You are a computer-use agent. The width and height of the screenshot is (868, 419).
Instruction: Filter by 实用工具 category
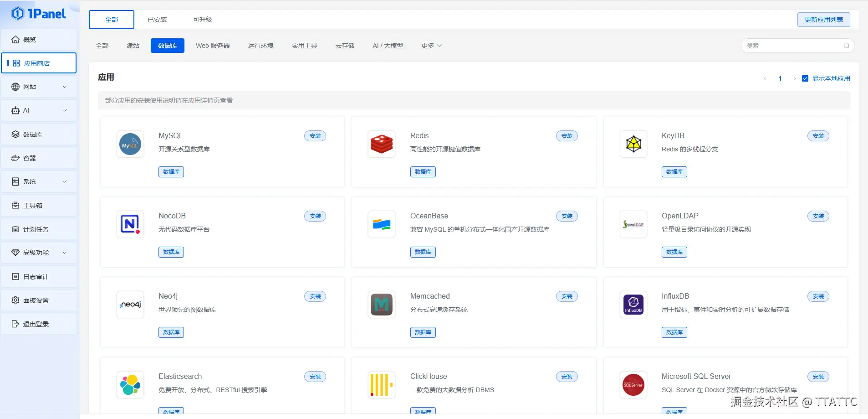[x=304, y=46]
